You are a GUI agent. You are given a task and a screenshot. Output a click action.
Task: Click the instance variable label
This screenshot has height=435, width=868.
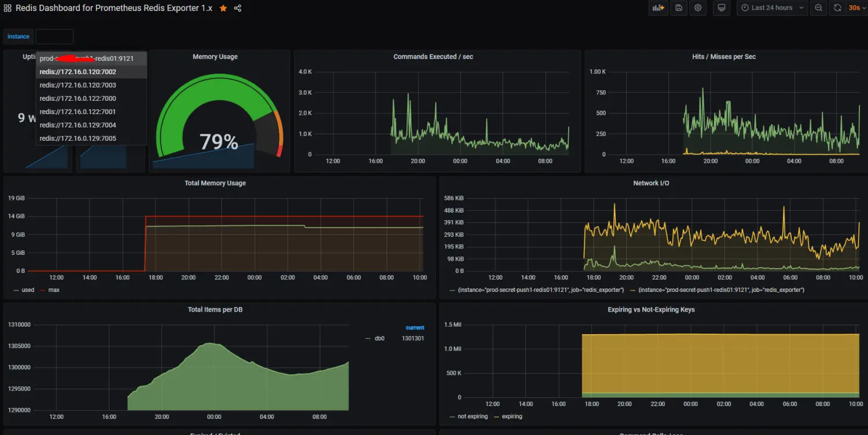19,36
